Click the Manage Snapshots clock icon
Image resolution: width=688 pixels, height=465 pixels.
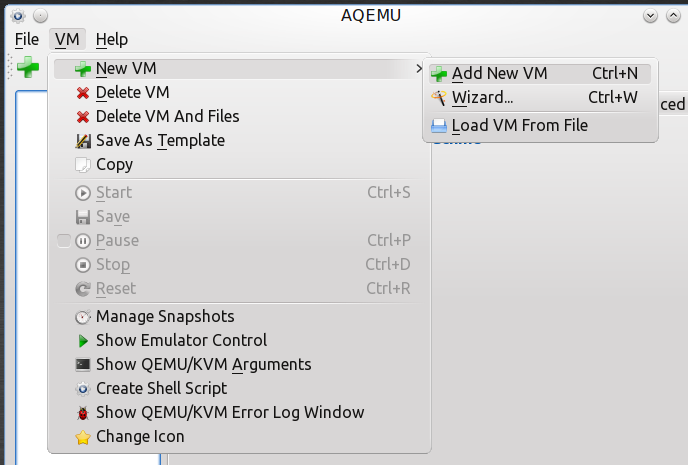point(82,317)
